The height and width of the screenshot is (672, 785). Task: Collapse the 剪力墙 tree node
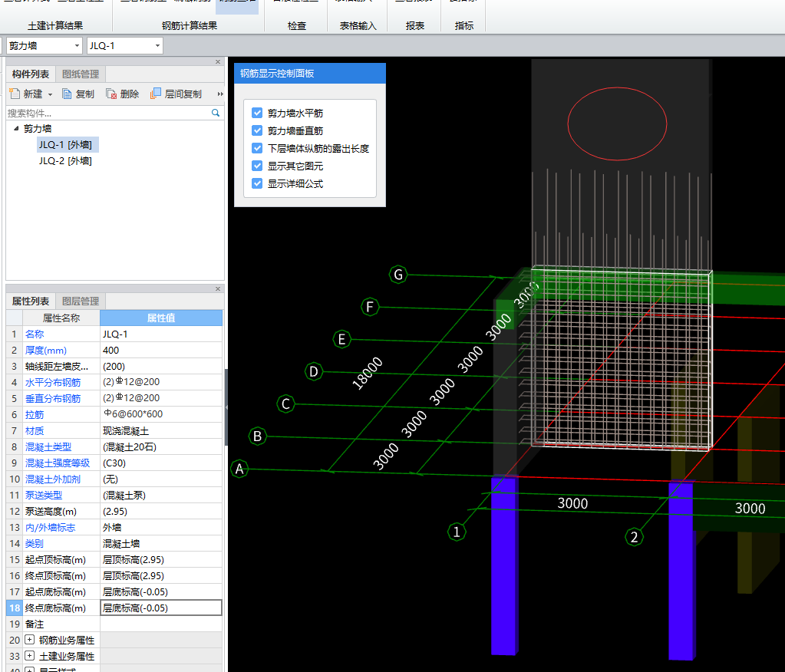pyautogui.click(x=16, y=129)
